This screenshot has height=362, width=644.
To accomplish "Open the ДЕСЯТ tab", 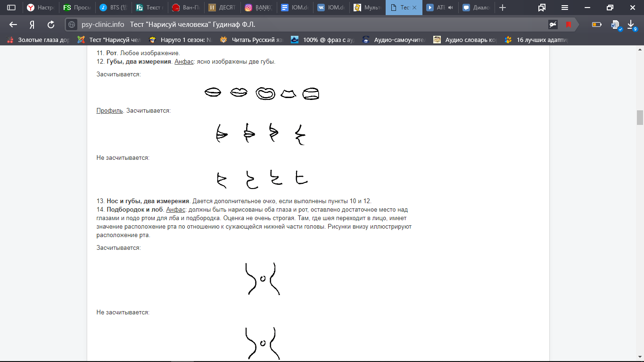I will click(x=223, y=8).
